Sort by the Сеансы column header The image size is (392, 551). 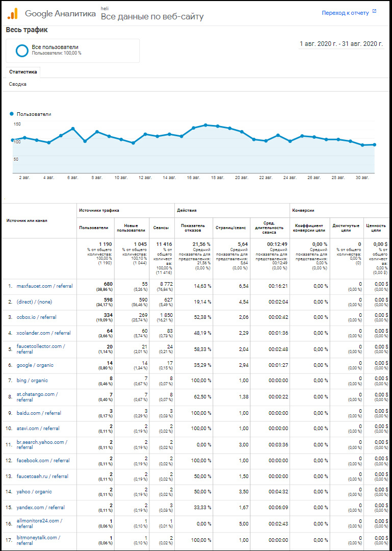pos(162,228)
